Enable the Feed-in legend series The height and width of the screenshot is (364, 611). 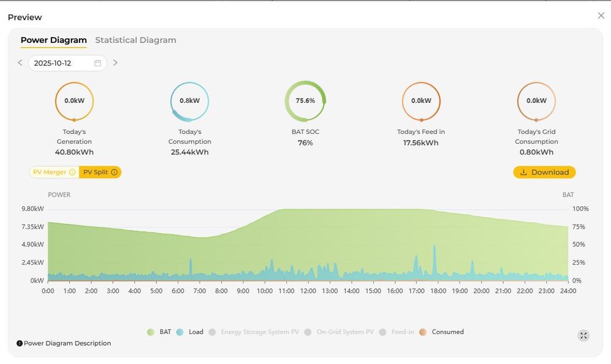click(396, 332)
